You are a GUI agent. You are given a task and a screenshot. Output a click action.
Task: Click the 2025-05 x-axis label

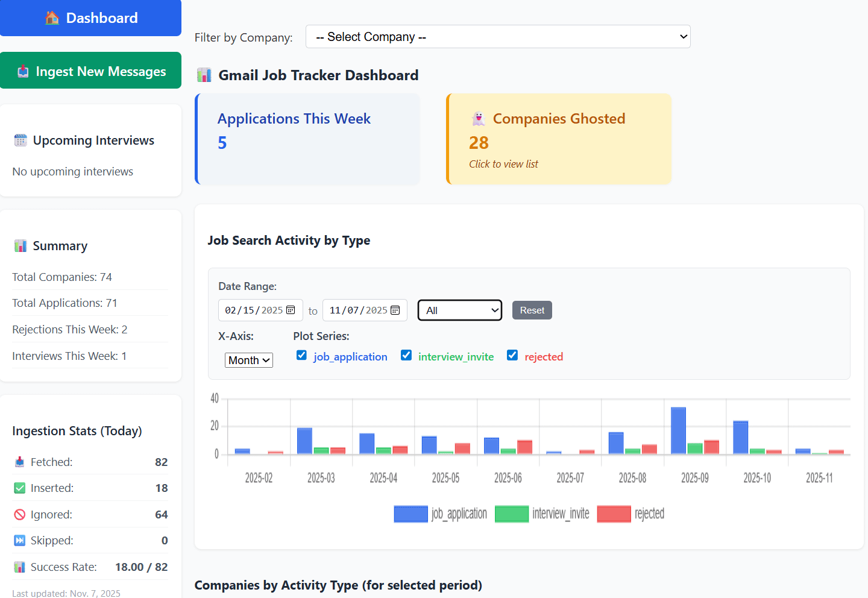(446, 478)
